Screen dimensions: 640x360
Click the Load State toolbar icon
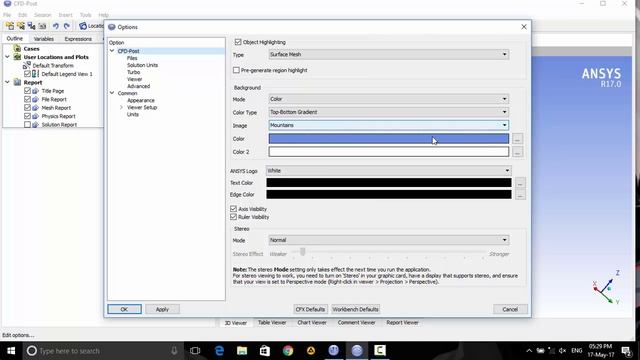pos(20,26)
